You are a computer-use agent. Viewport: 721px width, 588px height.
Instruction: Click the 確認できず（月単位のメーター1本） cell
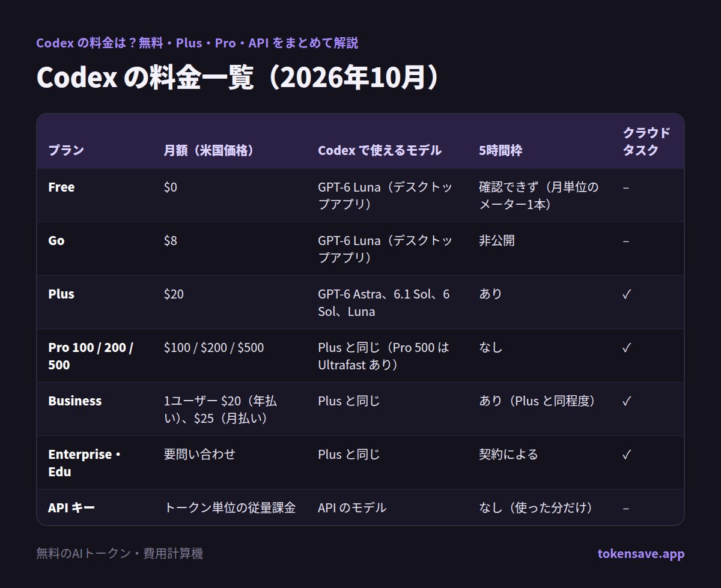pyautogui.click(x=539, y=196)
